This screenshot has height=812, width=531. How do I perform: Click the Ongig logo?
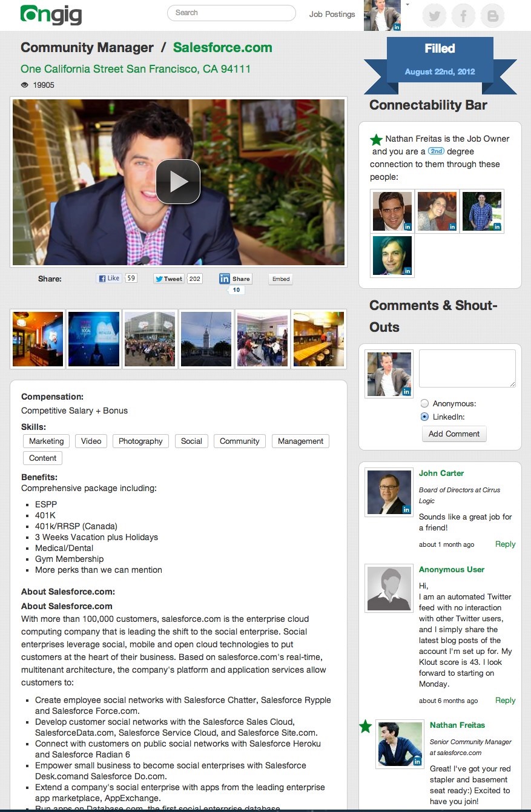pyautogui.click(x=51, y=15)
